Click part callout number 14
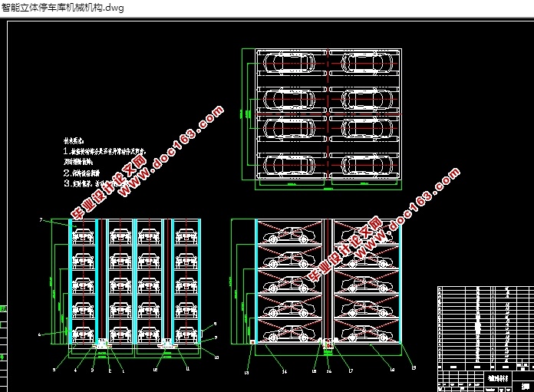This screenshot has width=534, height=392. click(x=285, y=371)
